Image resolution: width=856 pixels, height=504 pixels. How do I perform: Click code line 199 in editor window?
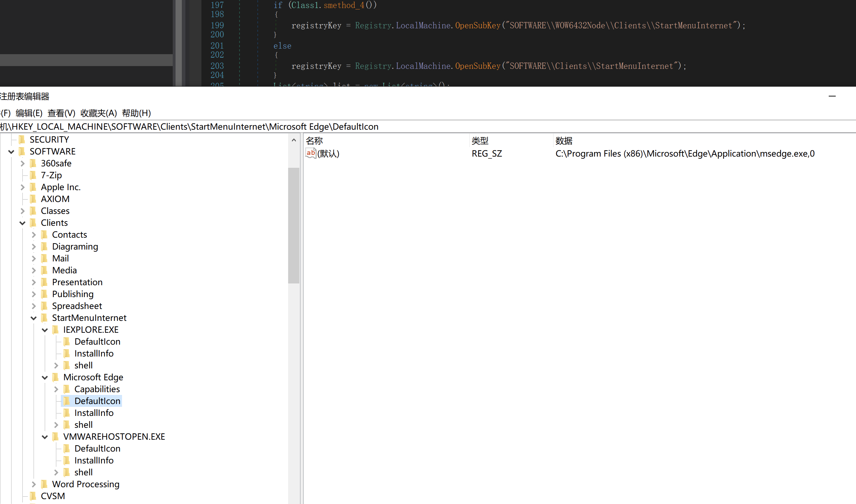click(x=518, y=26)
